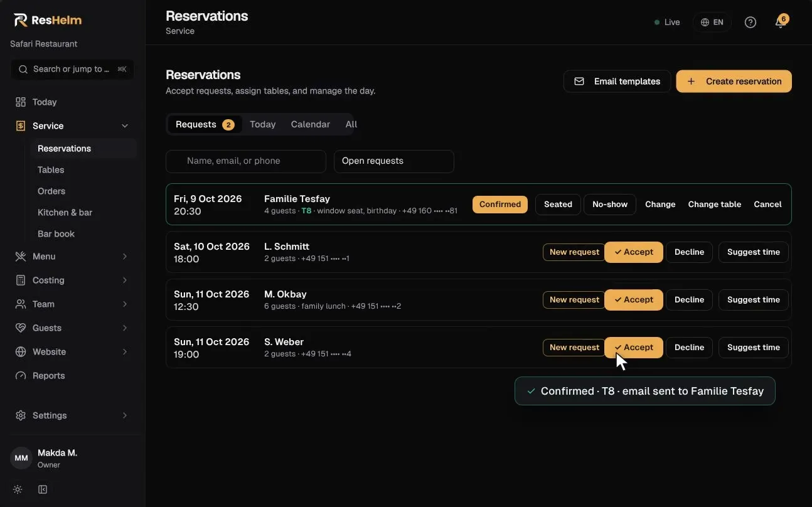Open the help question mark icon
Screen dimensions: 812x507
pyautogui.click(x=750, y=22)
